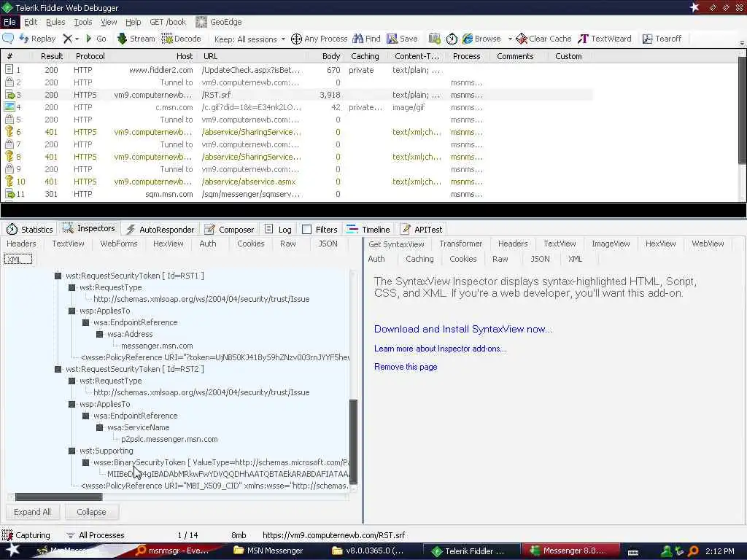This screenshot has width=747, height=560.
Task: Click the GeoEdge menu item
Action: (219, 22)
